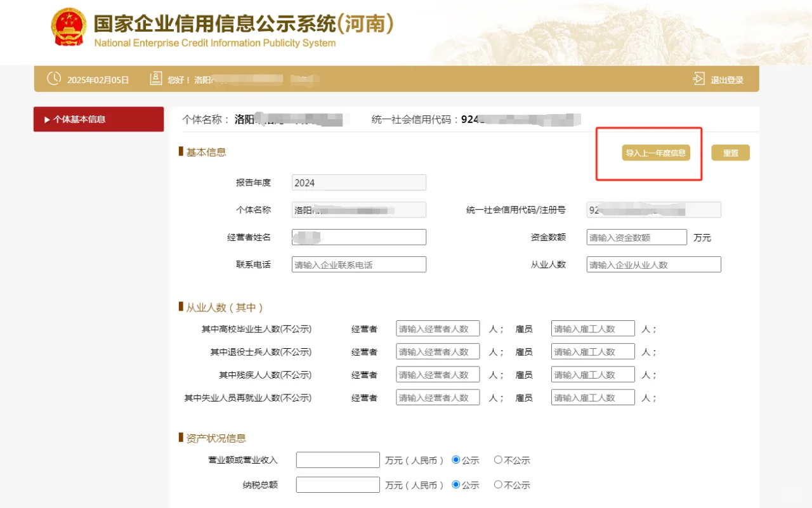Click the 统一社会信用代码/注册号 input field
The image size is (812, 508).
653,210
